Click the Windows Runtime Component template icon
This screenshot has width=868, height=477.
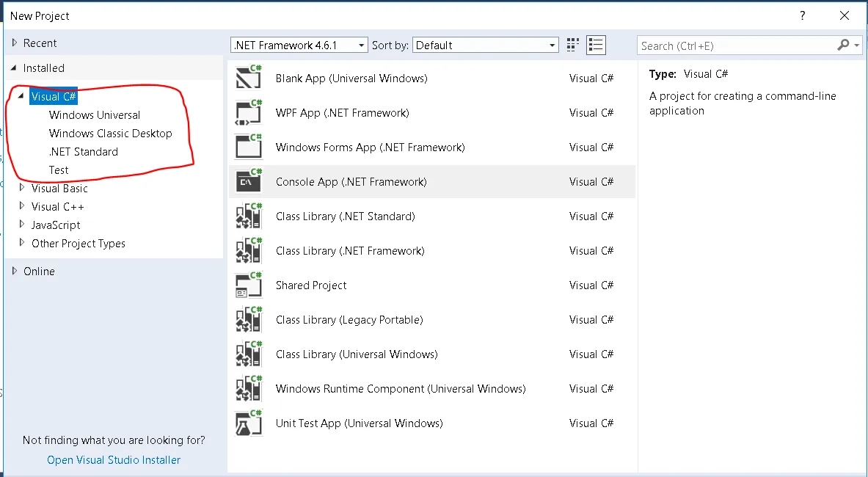point(249,388)
